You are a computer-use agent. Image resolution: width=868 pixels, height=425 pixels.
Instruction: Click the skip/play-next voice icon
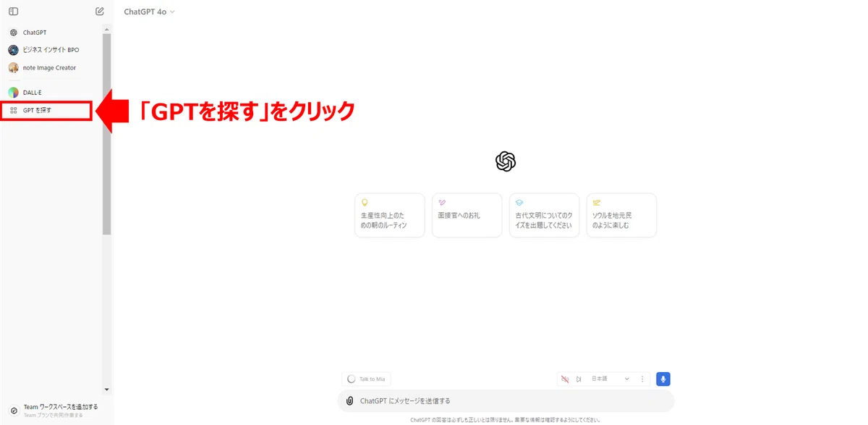[x=579, y=379]
